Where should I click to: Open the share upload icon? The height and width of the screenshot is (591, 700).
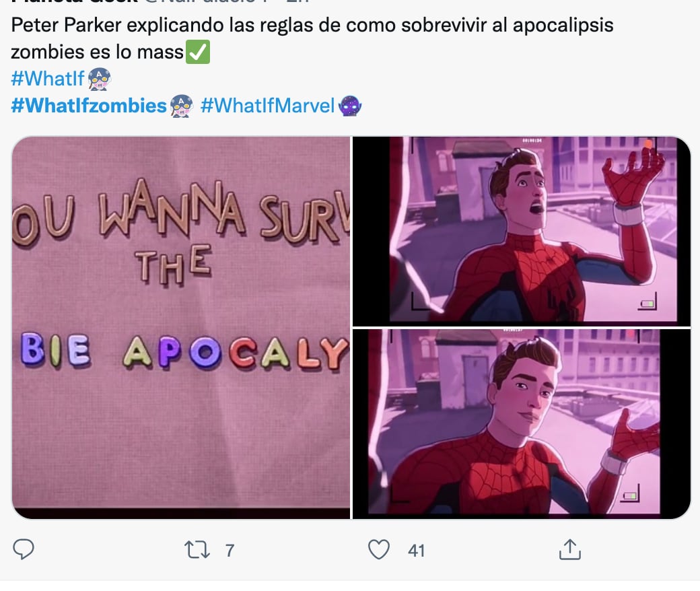click(x=569, y=549)
